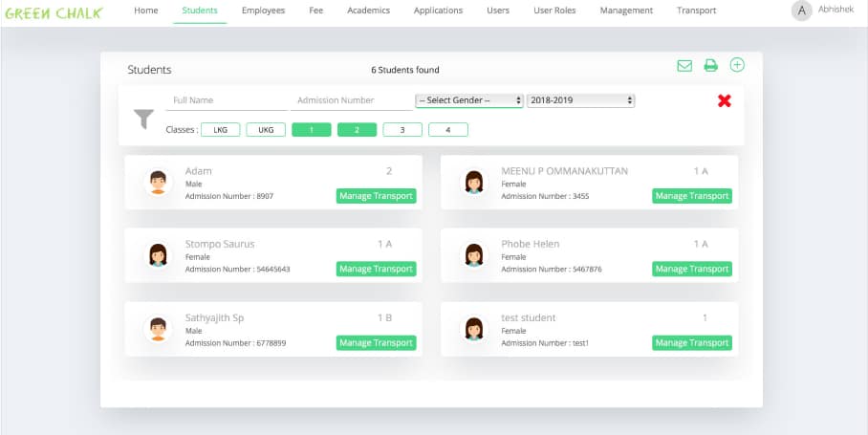This screenshot has height=435, width=868.
Task: Click the funnel filter icon
Action: 143,119
